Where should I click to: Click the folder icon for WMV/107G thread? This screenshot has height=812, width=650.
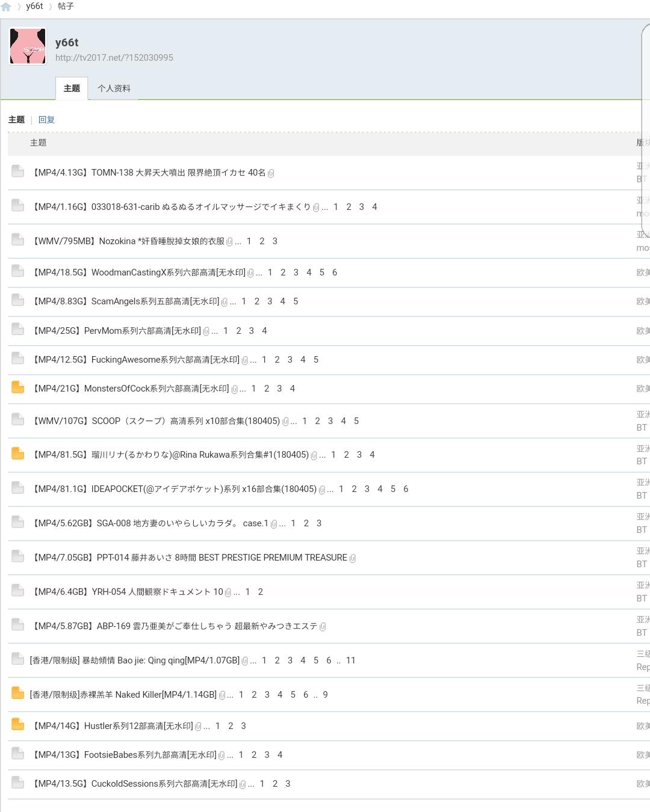click(x=18, y=419)
